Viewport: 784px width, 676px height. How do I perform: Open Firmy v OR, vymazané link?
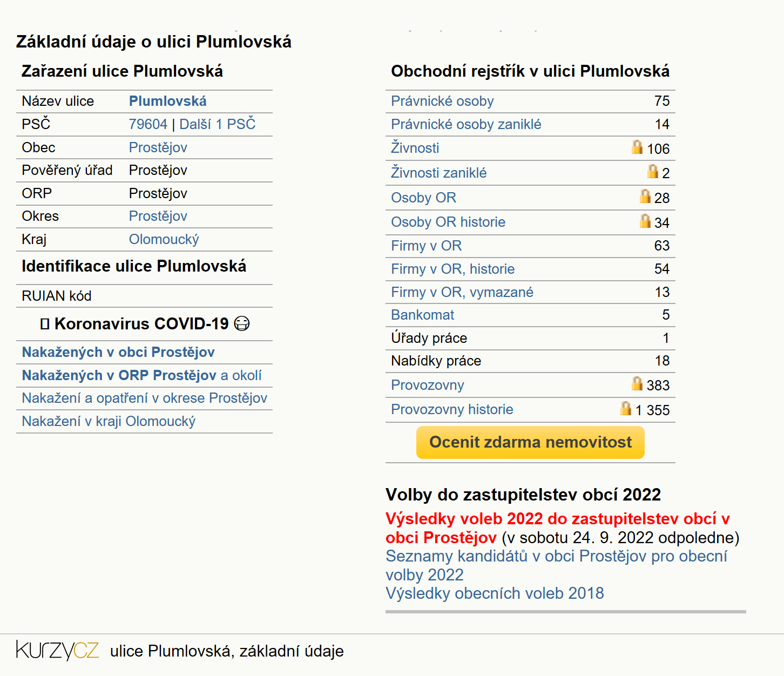(462, 292)
